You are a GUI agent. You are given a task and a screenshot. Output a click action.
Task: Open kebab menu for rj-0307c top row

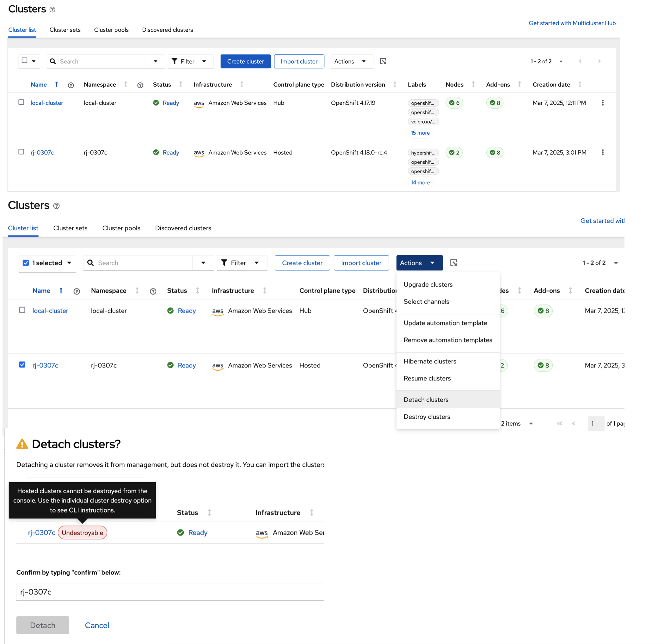click(x=602, y=152)
